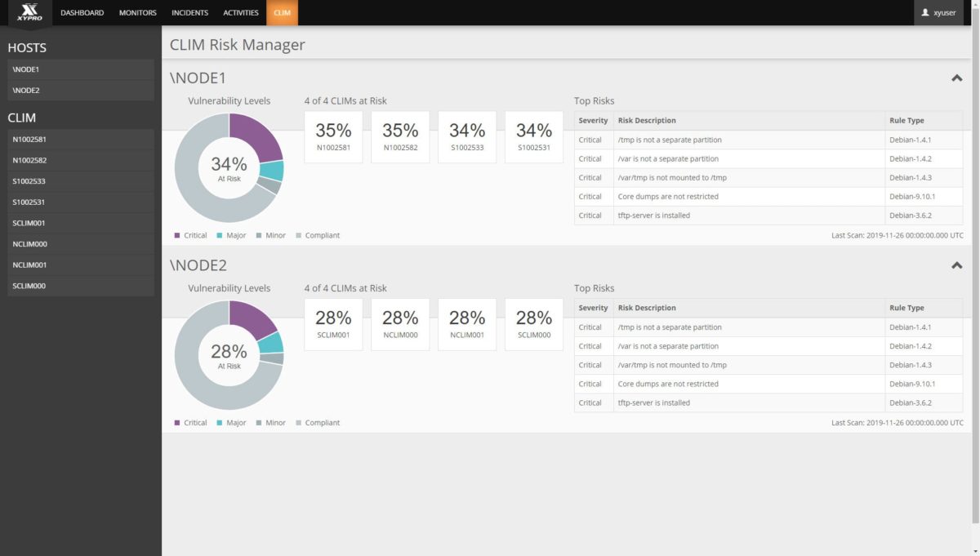Sort \NODE1 Top Risks by Severity header
The height and width of the screenshot is (556, 980).
click(593, 121)
